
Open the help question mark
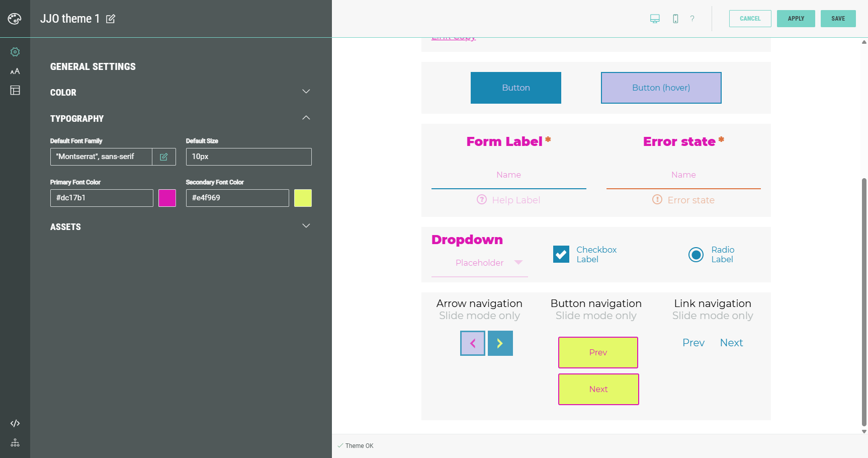692,19
